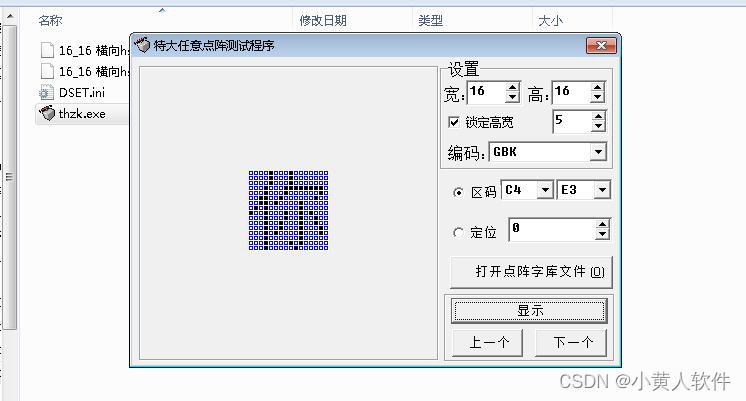Image resolution: width=746 pixels, height=401 pixels.
Task: Click the dialog title bar app icon
Action: pos(142,45)
